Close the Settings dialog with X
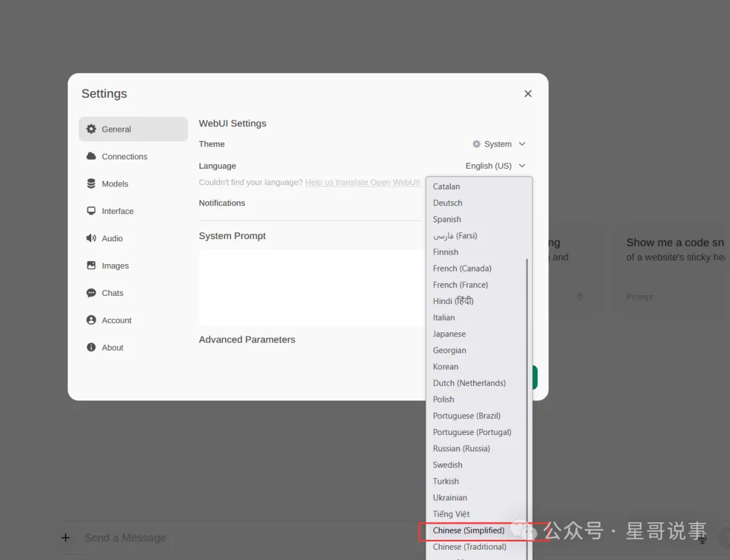The height and width of the screenshot is (560, 730). [x=528, y=94]
